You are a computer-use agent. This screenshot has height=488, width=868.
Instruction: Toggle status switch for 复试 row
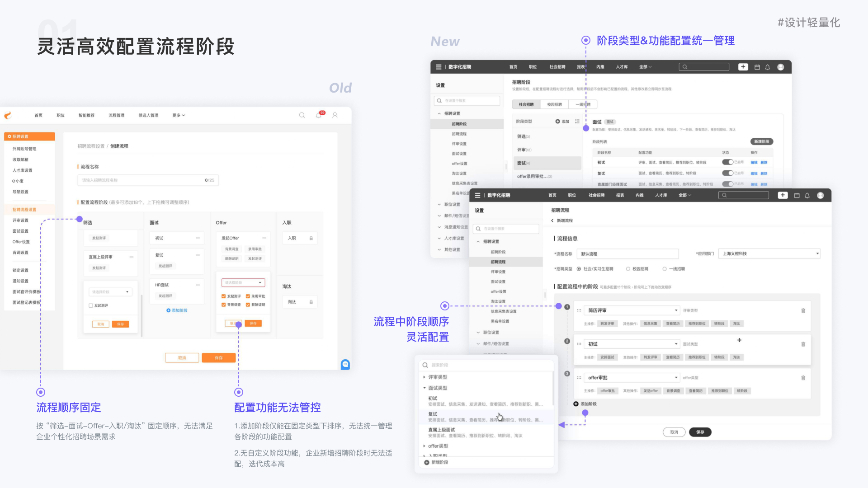[x=727, y=173]
